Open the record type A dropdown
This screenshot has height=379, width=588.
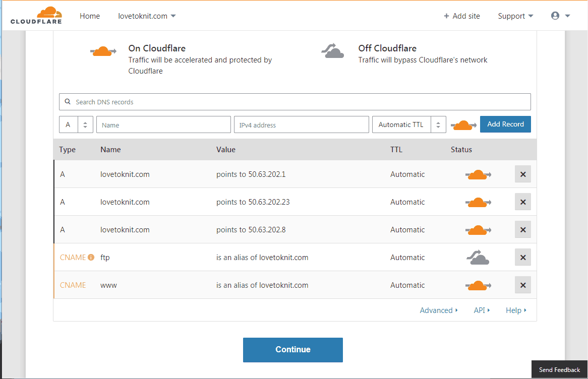[76, 124]
